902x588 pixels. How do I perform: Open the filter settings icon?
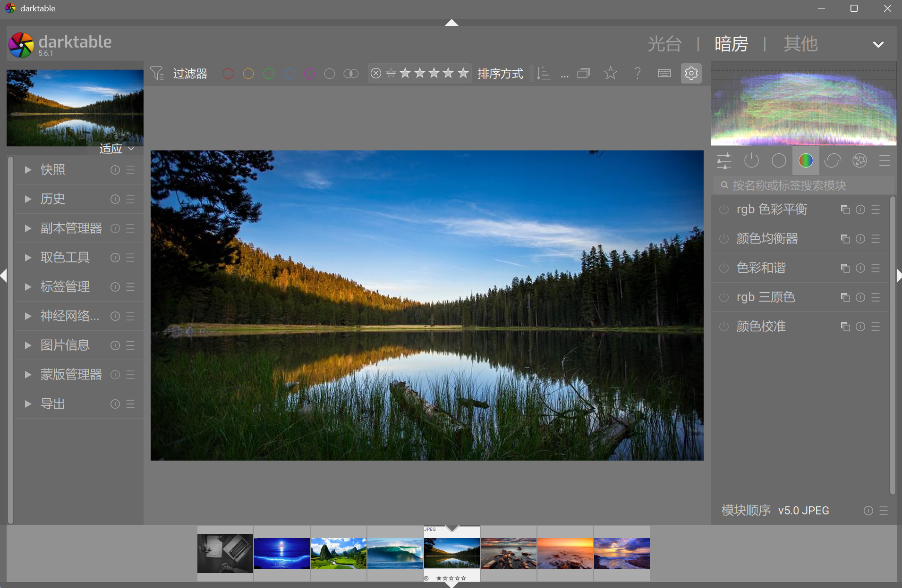(x=157, y=74)
